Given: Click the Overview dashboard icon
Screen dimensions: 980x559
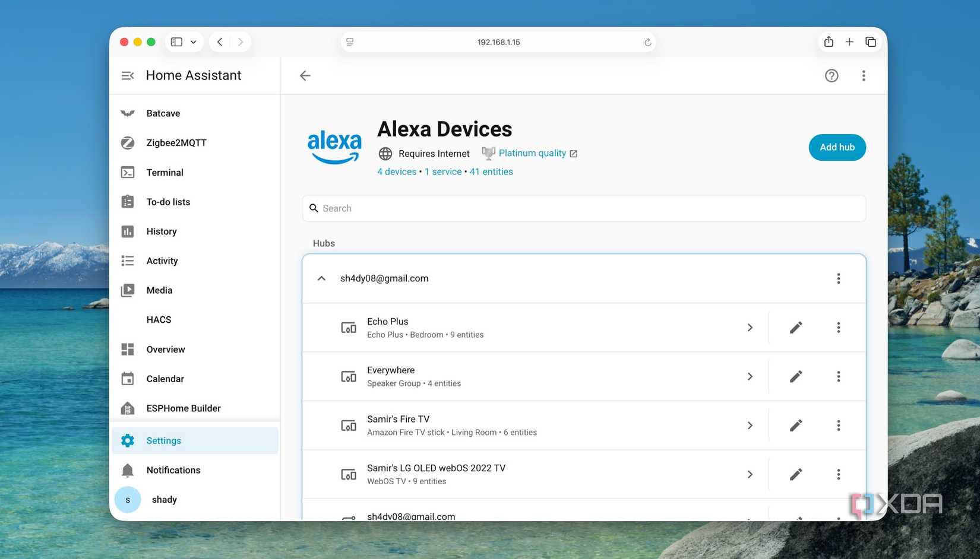Looking at the screenshot, I should [128, 350].
